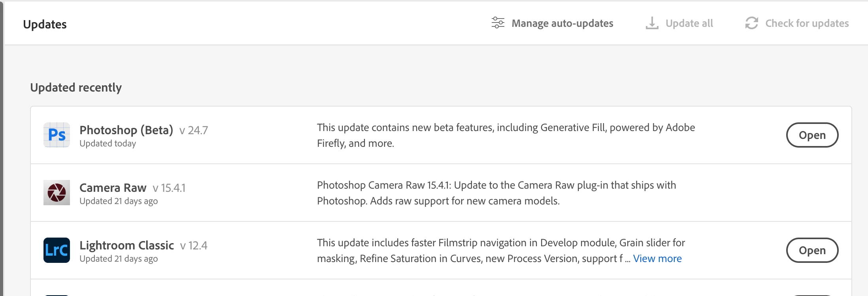
Task: Click the Updated recently section heading
Action: click(76, 87)
